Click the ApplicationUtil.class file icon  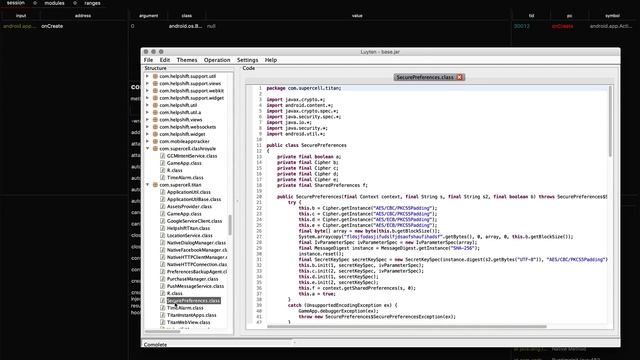[x=162, y=192]
